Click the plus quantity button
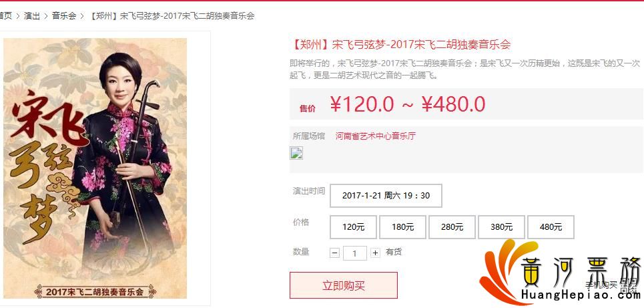 pos(375,253)
